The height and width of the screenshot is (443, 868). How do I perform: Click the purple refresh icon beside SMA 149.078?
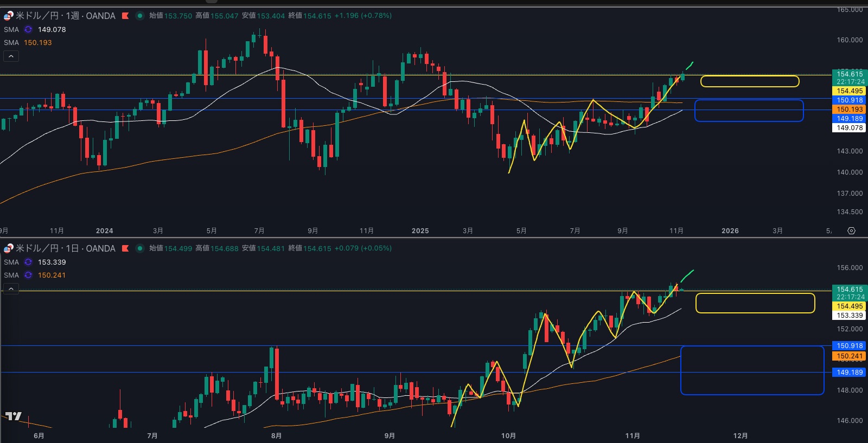pyautogui.click(x=28, y=30)
